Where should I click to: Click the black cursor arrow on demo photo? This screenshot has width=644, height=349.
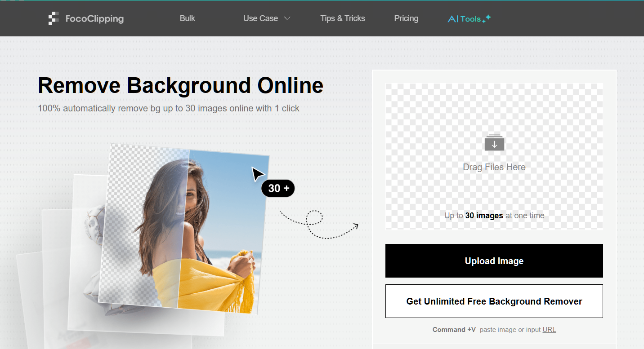point(258,174)
